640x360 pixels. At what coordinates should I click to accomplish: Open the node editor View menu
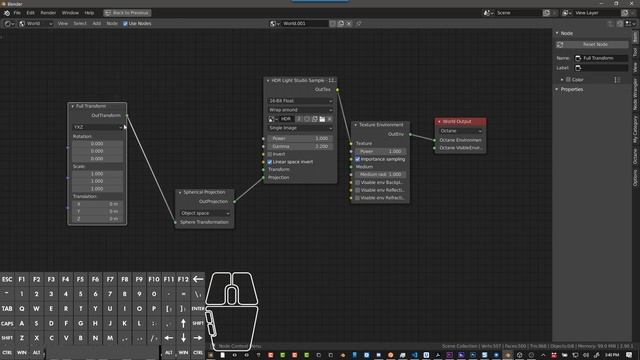pos(63,24)
